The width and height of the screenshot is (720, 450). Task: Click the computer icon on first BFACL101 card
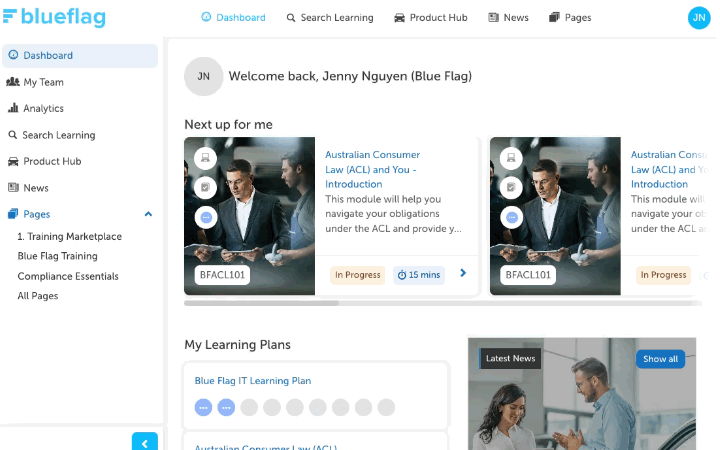(205, 158)
